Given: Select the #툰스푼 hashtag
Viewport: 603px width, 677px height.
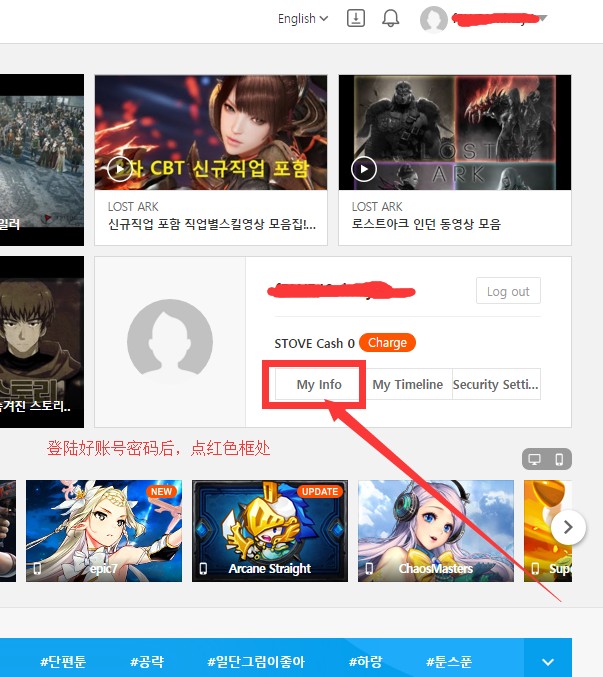Looking at the screenshot, I should pos(449,661).
